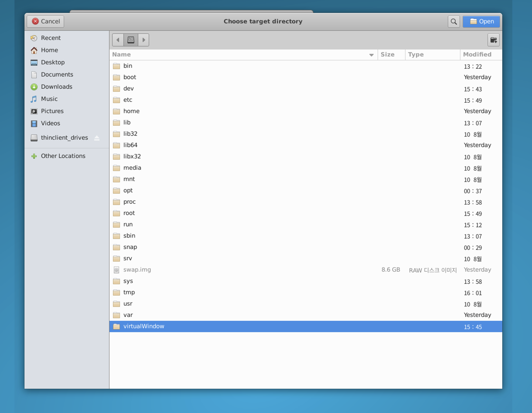
Task: Go forward with right arrow button
Action: tap(143, 40)
